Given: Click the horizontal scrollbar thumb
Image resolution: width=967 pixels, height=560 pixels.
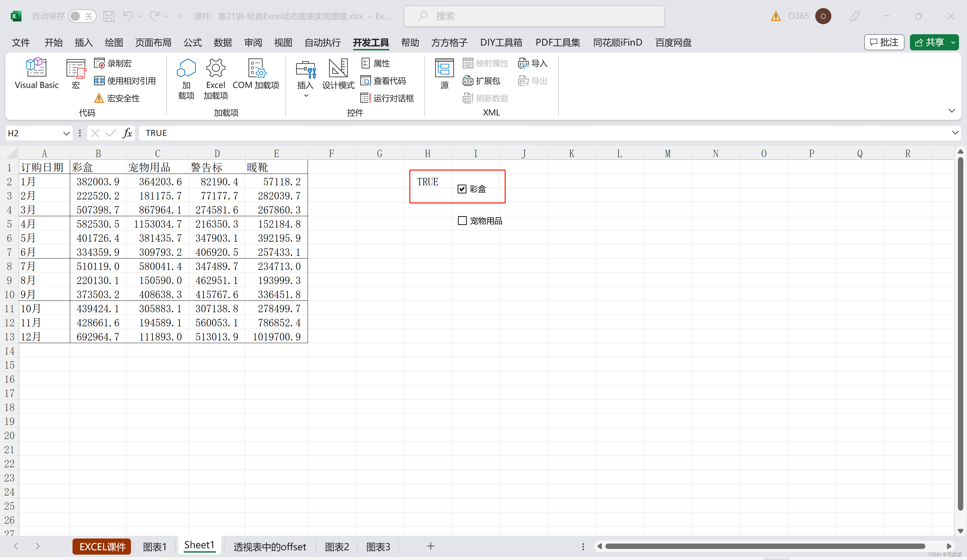Looking at the screenshot, I should point(765,546).
